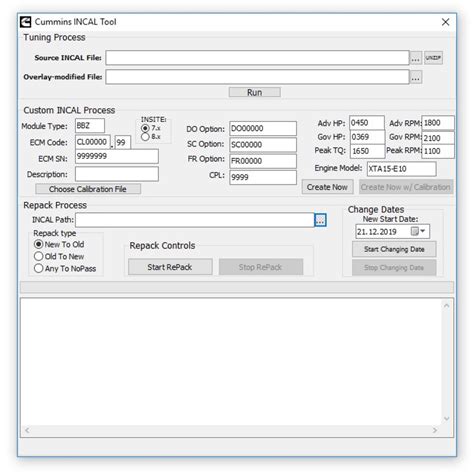Select INSITE 7.x radio option
Screen dimensions: 474x474
coord(145,128)
